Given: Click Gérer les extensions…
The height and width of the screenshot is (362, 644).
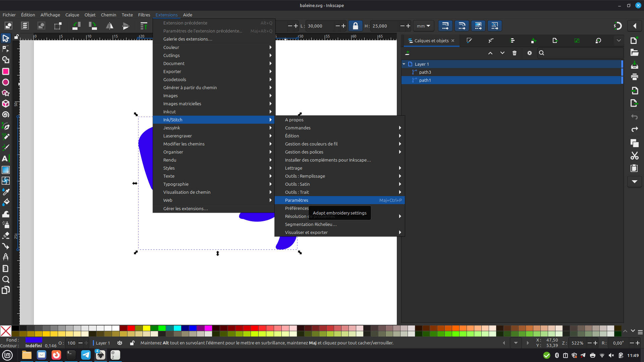Looking at the screenshot, I should click(x=185, y=208).
